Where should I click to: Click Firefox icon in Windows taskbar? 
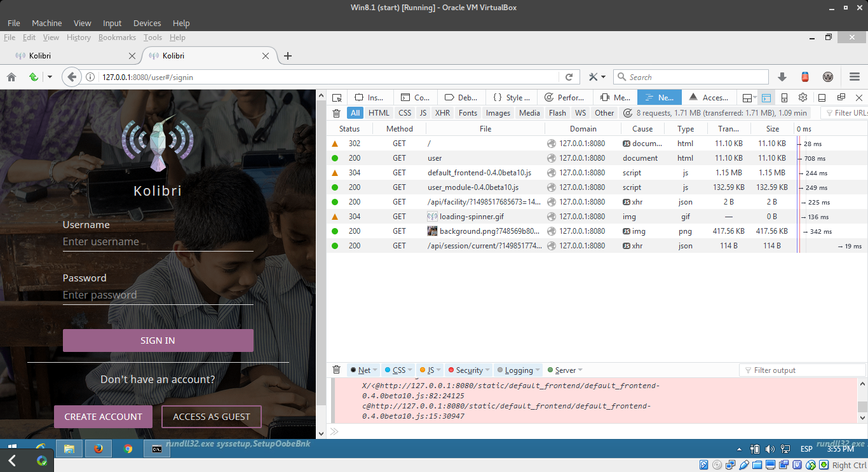click(x=98, y=448)
